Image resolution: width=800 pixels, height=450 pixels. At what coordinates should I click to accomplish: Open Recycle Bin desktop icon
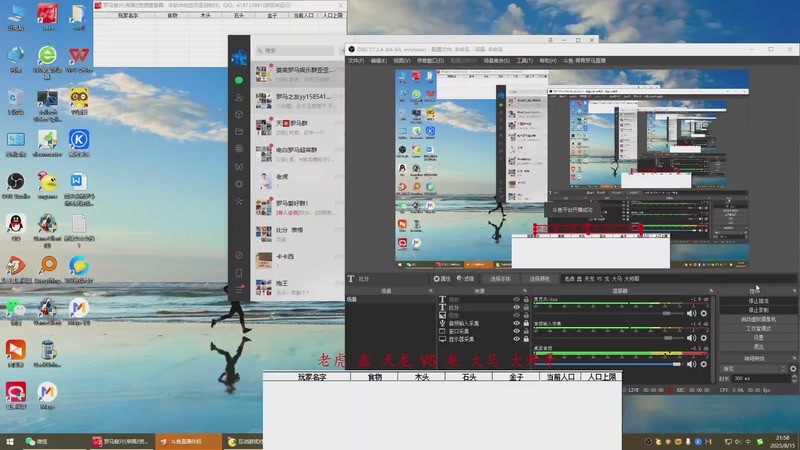(16, 101)
